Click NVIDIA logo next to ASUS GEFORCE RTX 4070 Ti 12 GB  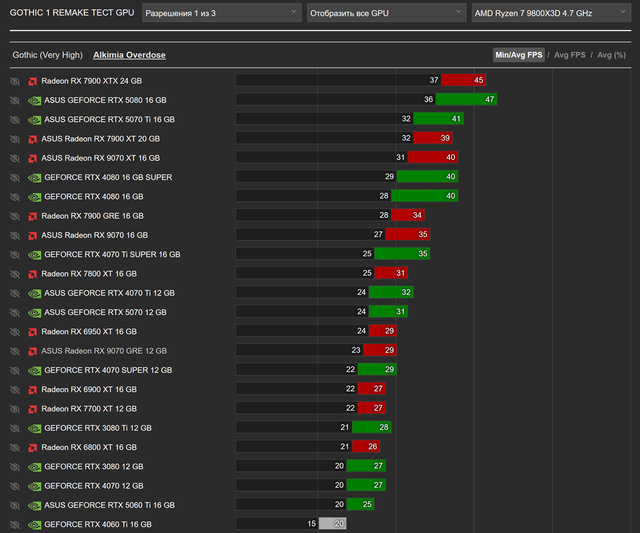34,293
